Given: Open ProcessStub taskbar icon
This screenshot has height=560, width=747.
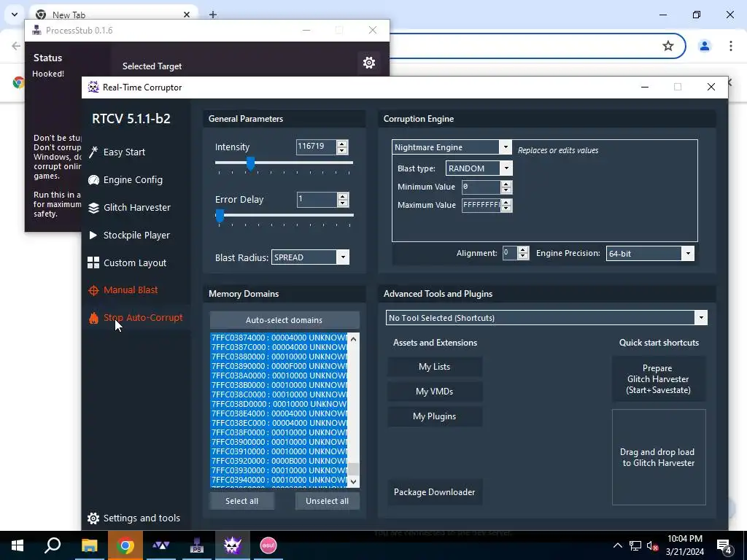Looking at the screenshot, I should (x=196, y=545).
